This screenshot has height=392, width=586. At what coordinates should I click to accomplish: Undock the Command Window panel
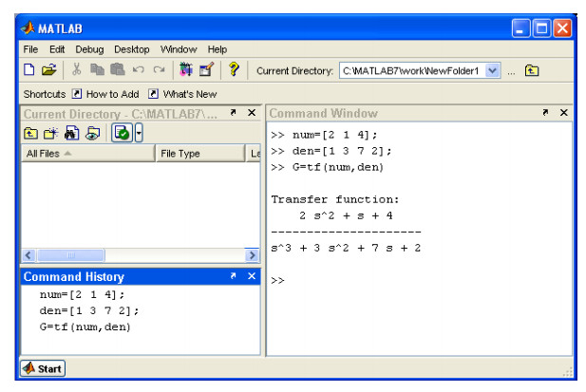point(546,112)
